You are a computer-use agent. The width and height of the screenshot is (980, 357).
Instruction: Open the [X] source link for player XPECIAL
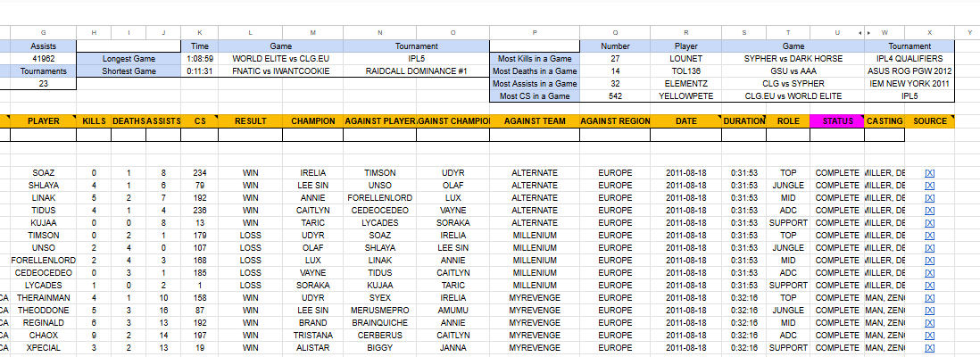pos(929,347)
